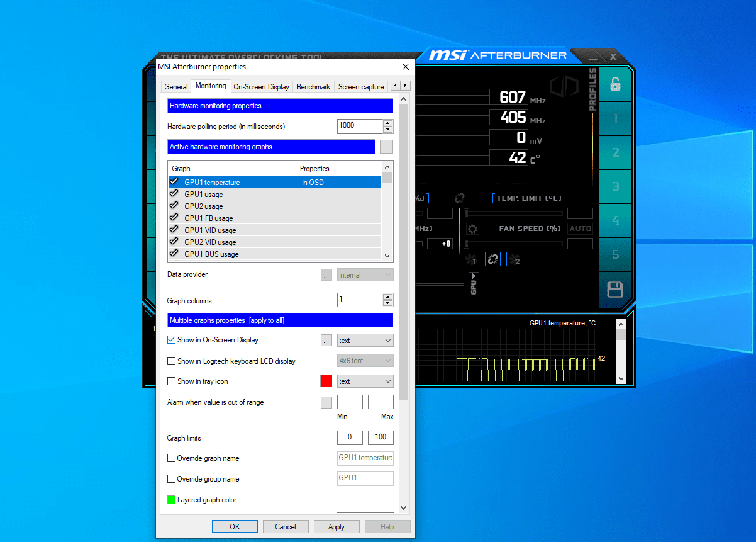
Task: Select GPU1 VID usage in graph list
Action: pos(210,230)
